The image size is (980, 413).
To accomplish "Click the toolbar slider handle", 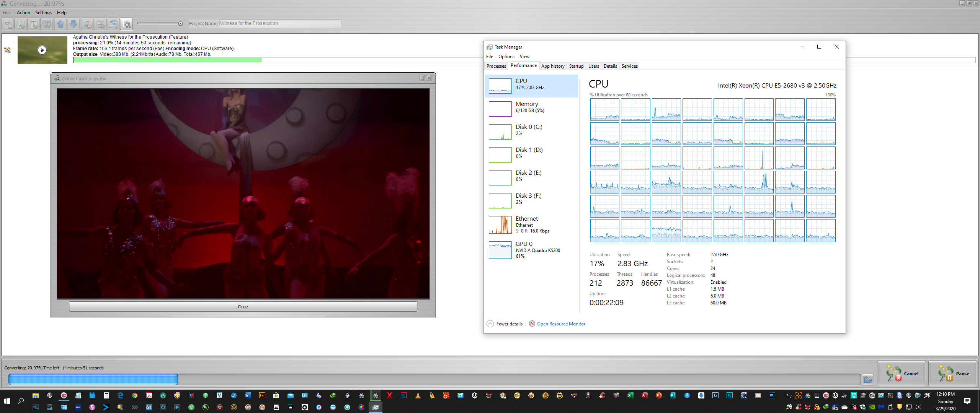I will pyautogui.click(x=180, y=24).
